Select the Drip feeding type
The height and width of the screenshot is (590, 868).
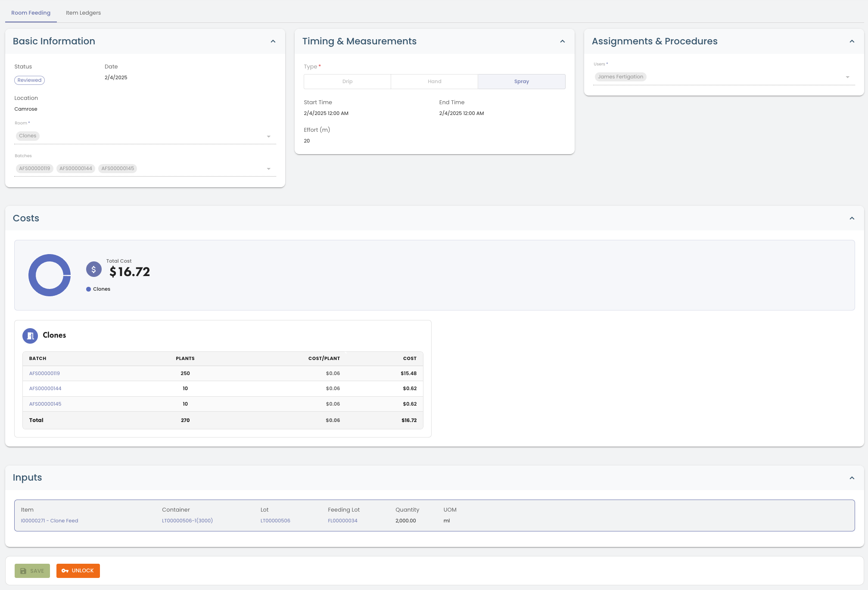point(347,81)
